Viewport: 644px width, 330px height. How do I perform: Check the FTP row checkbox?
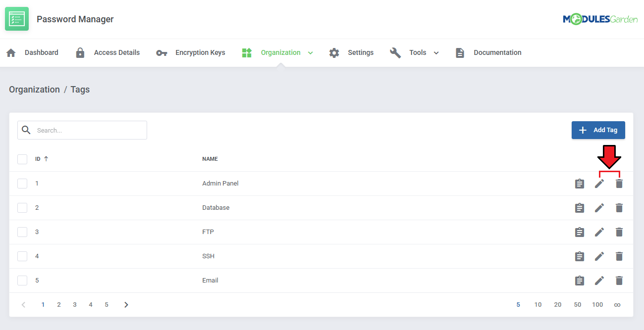pyautogui.click(x=22, y=232)
